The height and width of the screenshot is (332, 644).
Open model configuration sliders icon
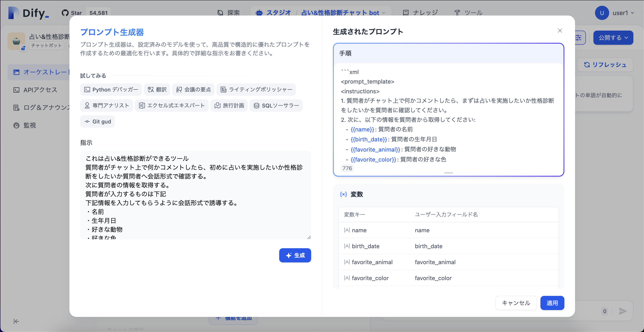click(579, 38)
